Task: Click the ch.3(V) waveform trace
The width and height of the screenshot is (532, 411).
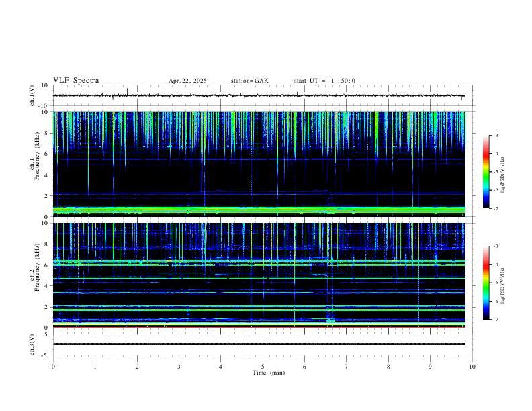Action: click(262, 344)
